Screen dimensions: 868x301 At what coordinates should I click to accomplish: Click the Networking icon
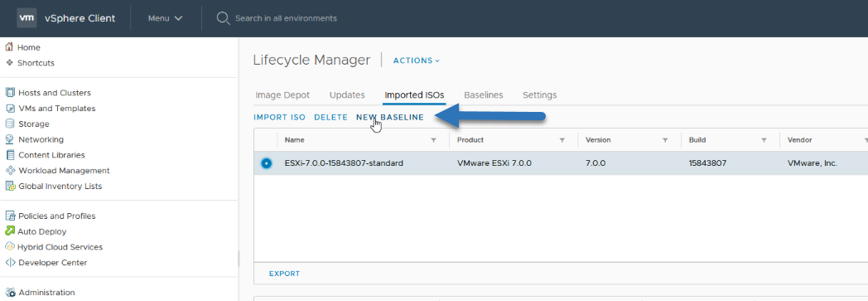point(9,139)
